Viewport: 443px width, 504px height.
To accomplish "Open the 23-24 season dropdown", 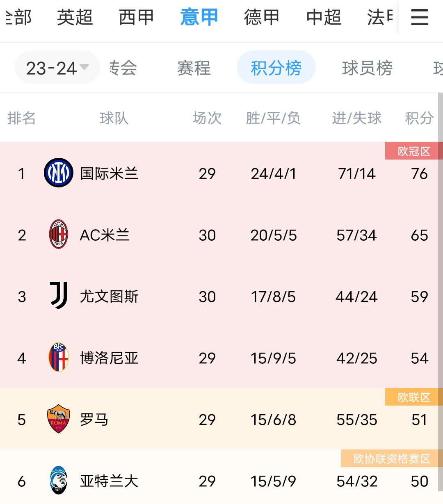I will (x=57, y=68).
